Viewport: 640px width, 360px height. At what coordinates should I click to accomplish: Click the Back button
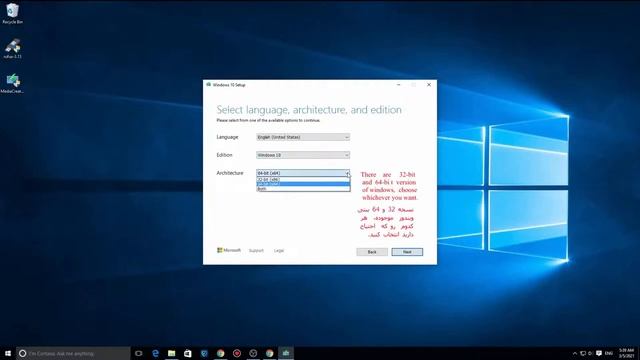tap(372, 252)
